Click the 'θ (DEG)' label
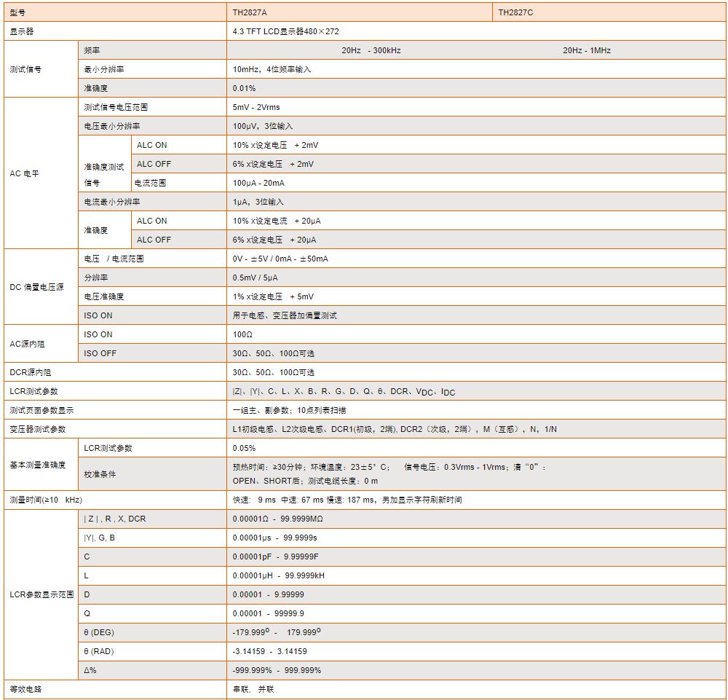Screen dimensions: 728x700 [x=99, y=633]
